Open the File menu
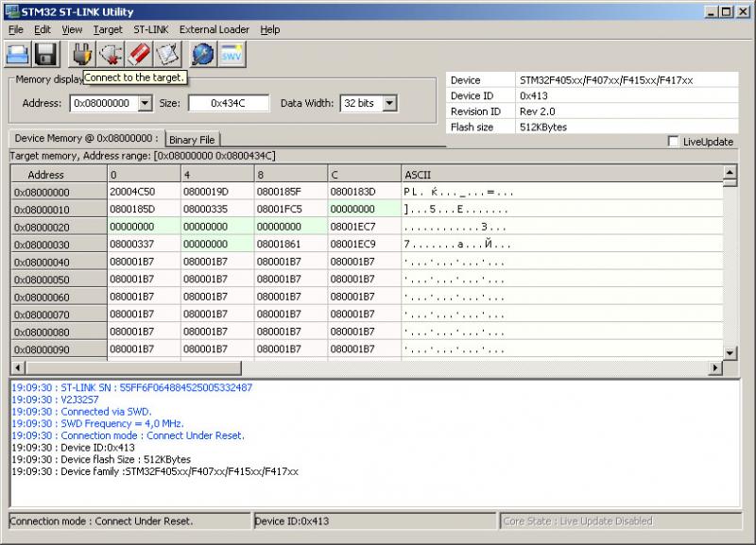Screen dimensions: 756x545 pos(16,30)
